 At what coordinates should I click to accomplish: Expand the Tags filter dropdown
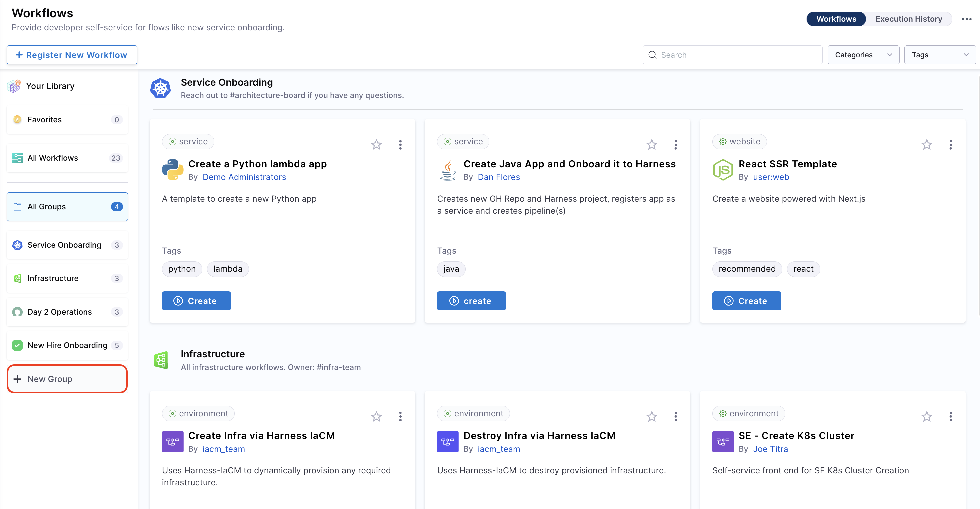click(939, 55)
